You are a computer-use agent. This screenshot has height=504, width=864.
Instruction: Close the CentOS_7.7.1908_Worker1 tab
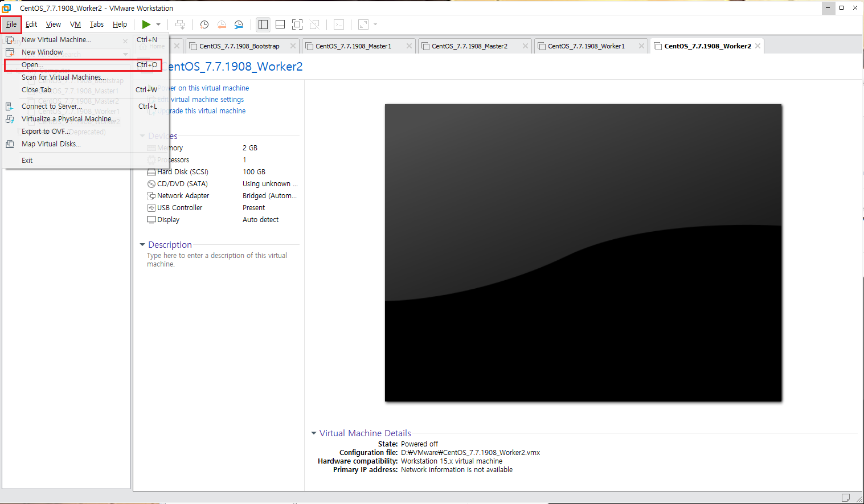click(x=641, y=46)
